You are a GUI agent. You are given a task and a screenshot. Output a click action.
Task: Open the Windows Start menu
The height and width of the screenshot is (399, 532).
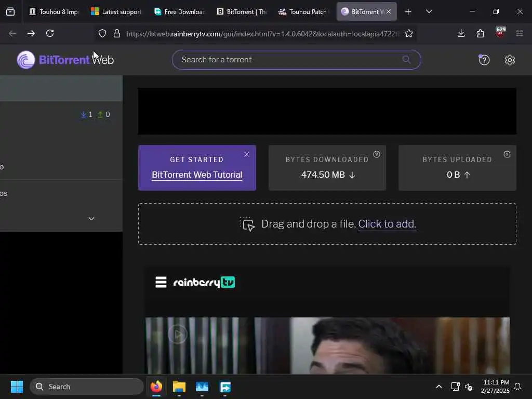click(x=17, y=387)
